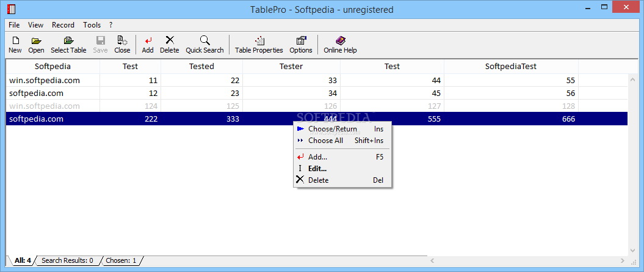Select the cell with value 22

coord(201,80)
